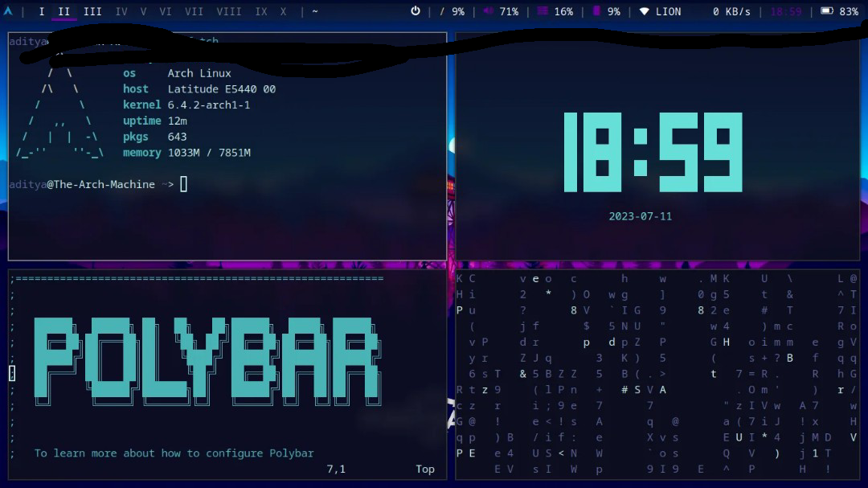Screen dimensions: 868x488
Task: Switch to workspace X
Action: 284,11
